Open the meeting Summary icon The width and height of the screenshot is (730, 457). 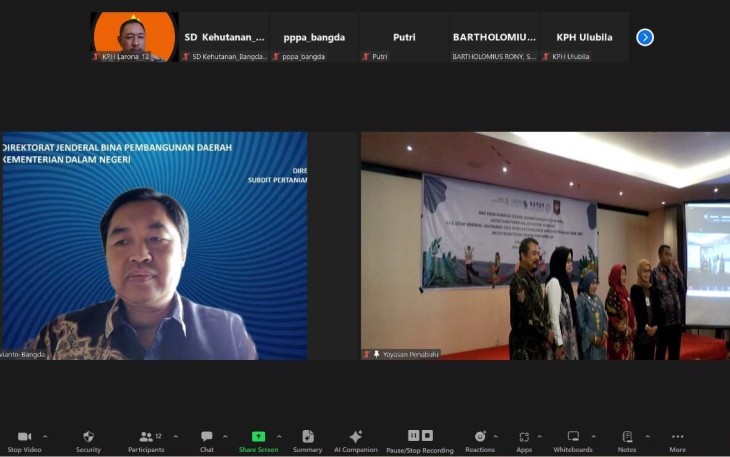(308, 437)
